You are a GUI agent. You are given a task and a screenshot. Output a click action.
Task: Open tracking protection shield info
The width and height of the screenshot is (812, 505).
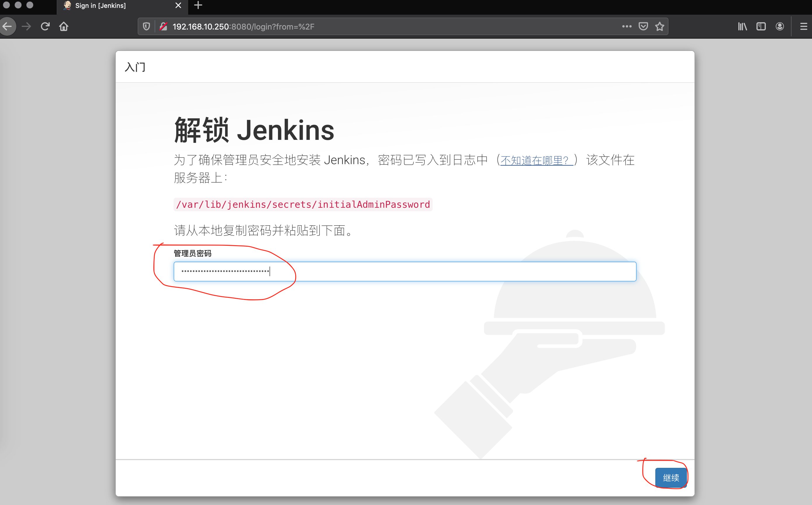pyautogui.click(x=146, y=26)
